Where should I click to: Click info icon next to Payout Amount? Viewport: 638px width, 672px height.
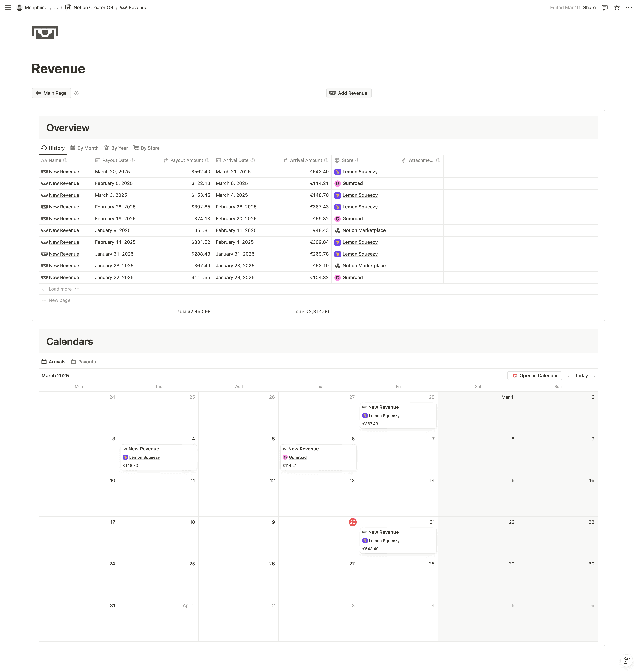tap(207, 161)
